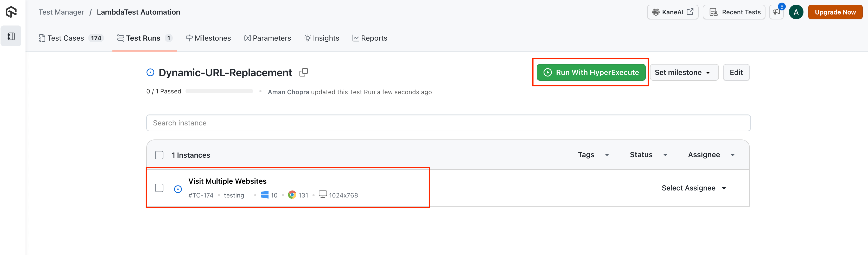
Task: Open the Status filter dropdown
Action: pos(648,155)
